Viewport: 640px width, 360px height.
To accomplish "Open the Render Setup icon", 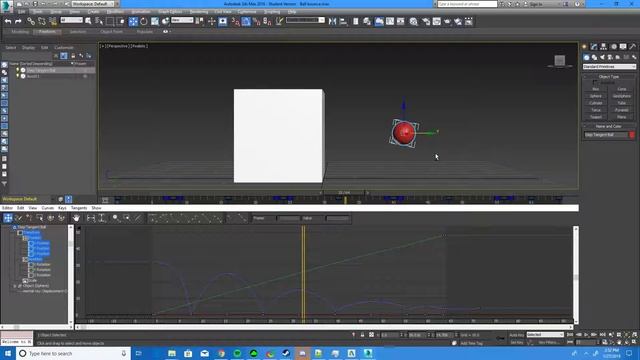I will click(426, 21).
